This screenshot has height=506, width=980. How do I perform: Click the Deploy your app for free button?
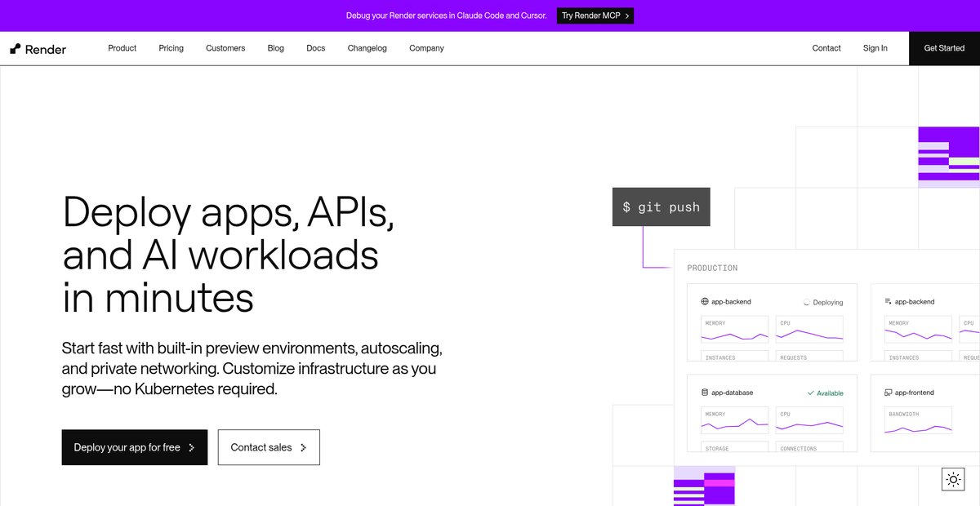click(x=135, y=447)
